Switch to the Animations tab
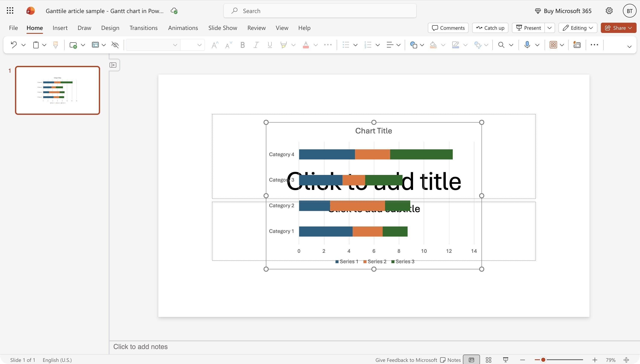 click(x=183, y=28)
